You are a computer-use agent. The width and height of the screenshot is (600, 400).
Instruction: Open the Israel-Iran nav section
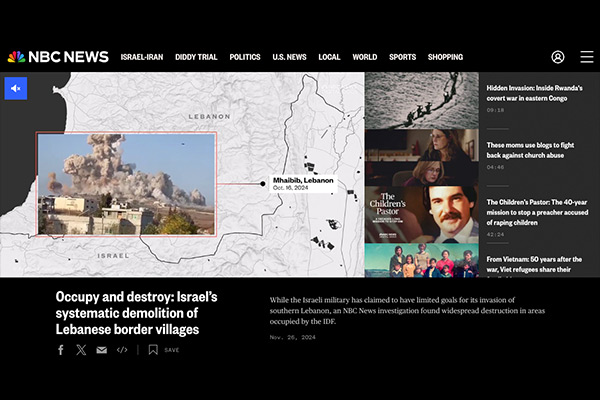[x=142, y=57]
